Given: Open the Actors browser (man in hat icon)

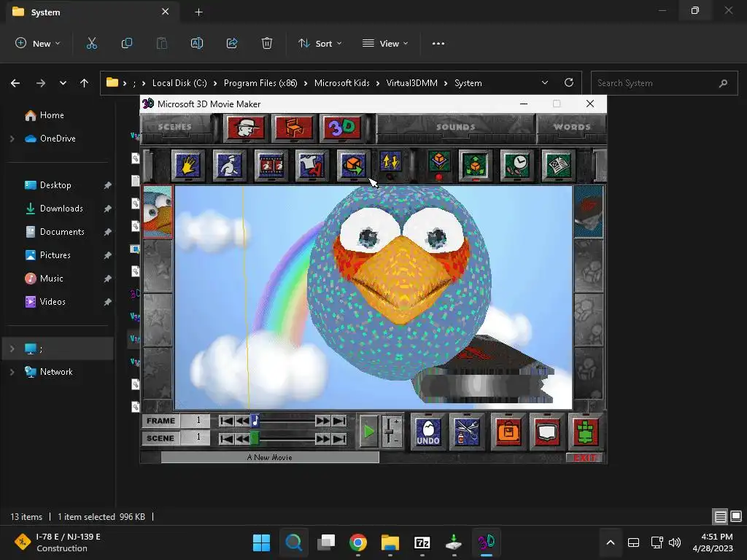Looking at the screenshot, I should click(245, 128).
